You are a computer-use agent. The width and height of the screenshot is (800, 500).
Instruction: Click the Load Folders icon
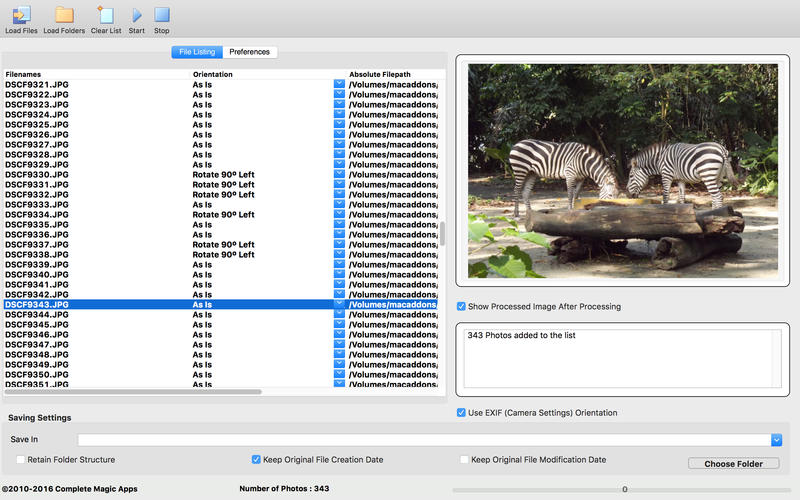[x=64, y=16]
